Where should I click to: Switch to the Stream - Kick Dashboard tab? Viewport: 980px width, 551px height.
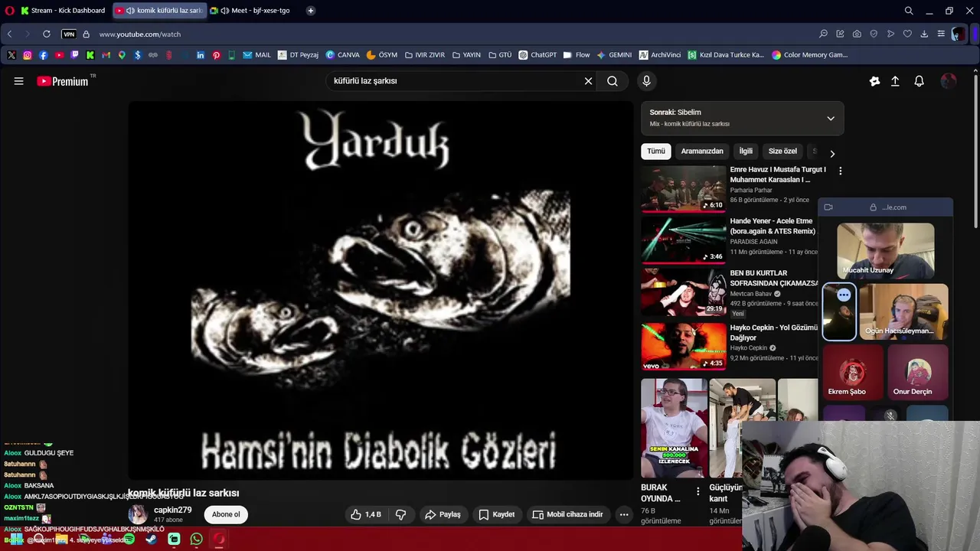click(x=63, y=11)
